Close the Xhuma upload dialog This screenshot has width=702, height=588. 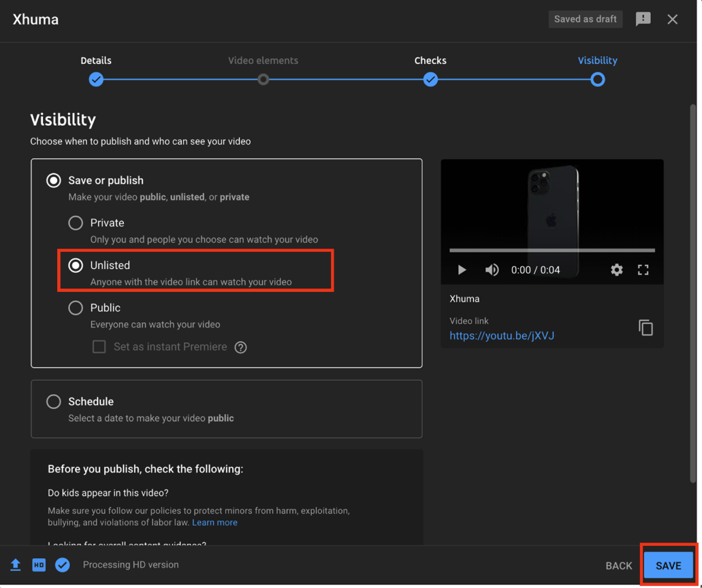[672, 19]
